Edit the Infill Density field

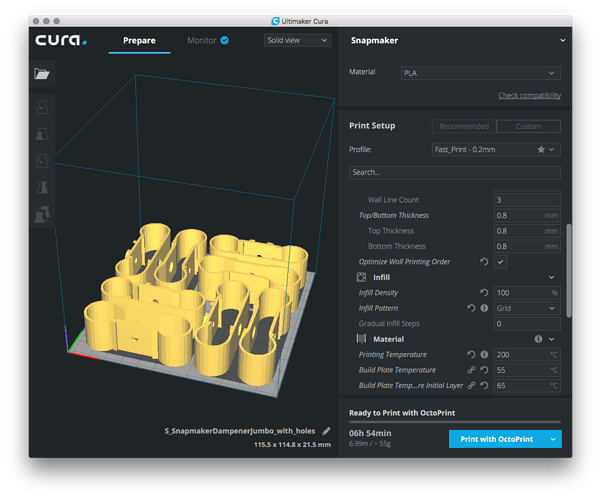click(x=527, y=293)
